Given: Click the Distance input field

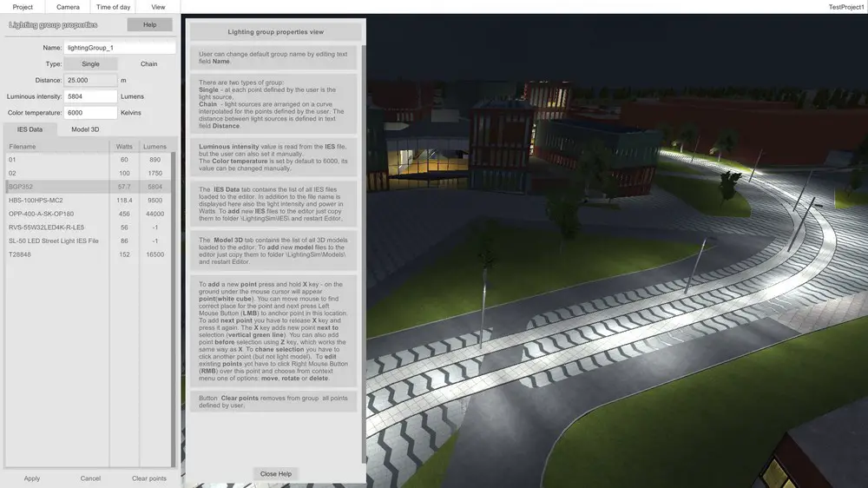Looking at the screenshot, I should click(90, 80).
